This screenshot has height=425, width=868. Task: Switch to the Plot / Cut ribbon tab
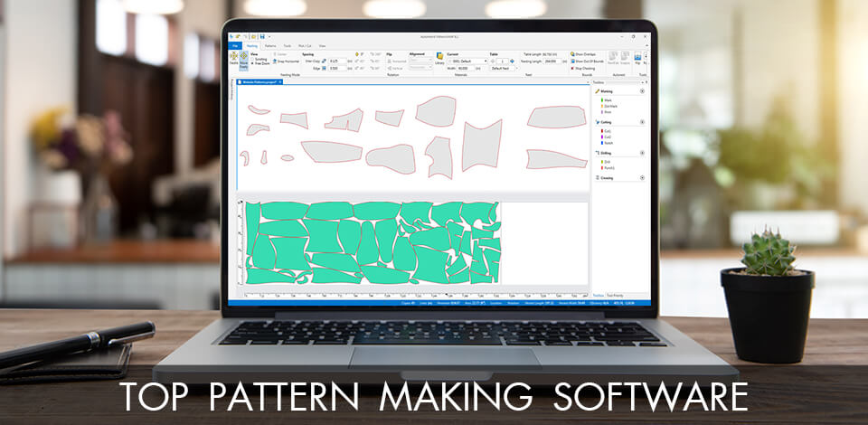(305, 46)
